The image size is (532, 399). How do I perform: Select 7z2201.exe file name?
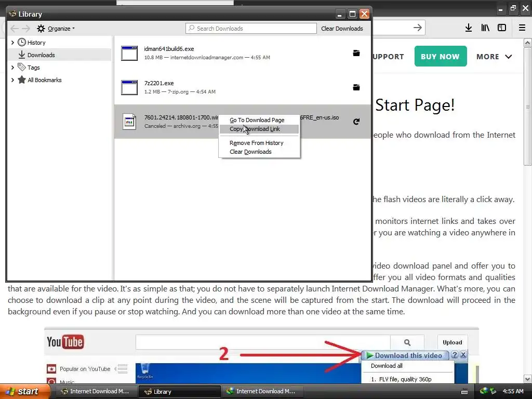(x=159, y=83)
